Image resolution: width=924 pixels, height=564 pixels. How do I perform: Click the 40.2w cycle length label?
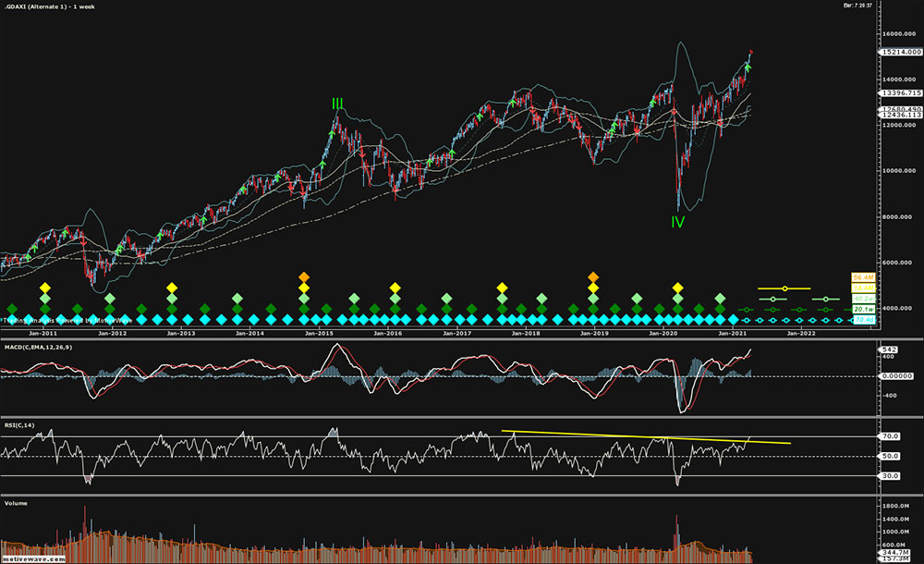pyautogui.click(x=863, y=299)
